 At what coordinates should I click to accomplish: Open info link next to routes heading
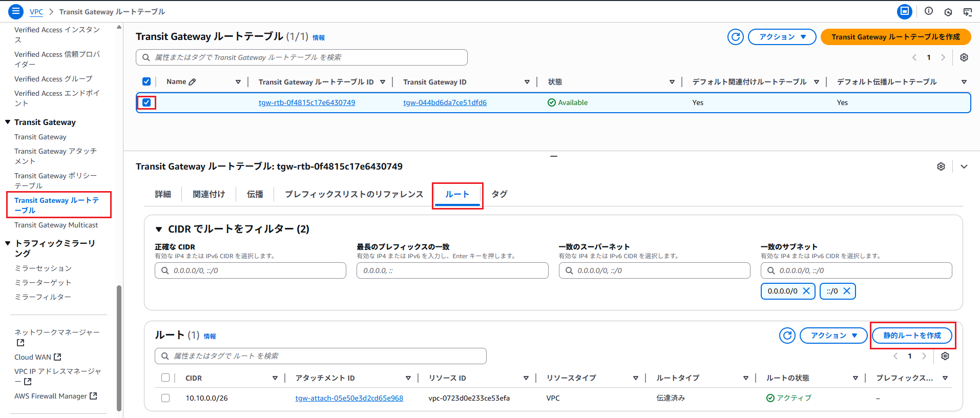click(x=210, y=336)
